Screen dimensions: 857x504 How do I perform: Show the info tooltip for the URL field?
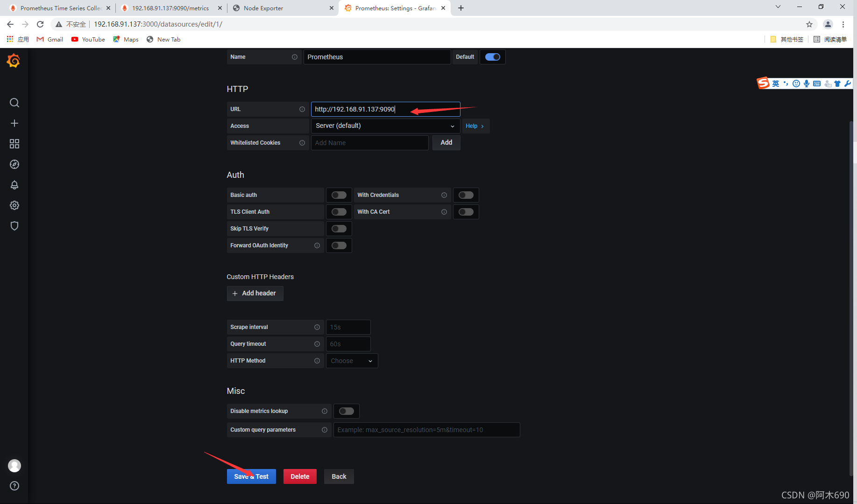pyautogui.click(x=302, y=109)
